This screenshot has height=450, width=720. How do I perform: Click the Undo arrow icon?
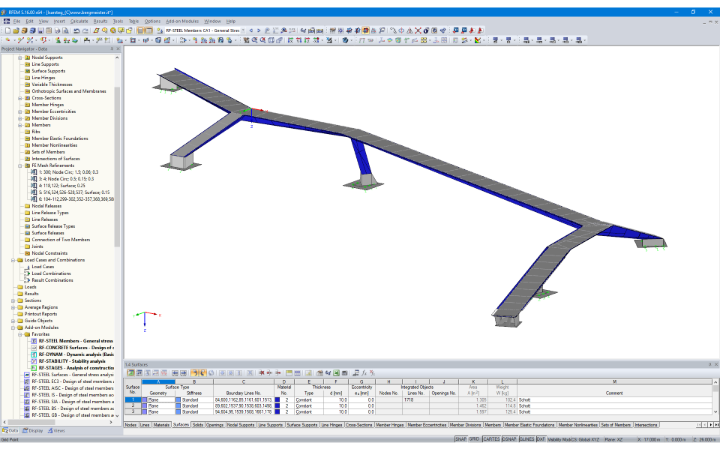tap(77, 30)
